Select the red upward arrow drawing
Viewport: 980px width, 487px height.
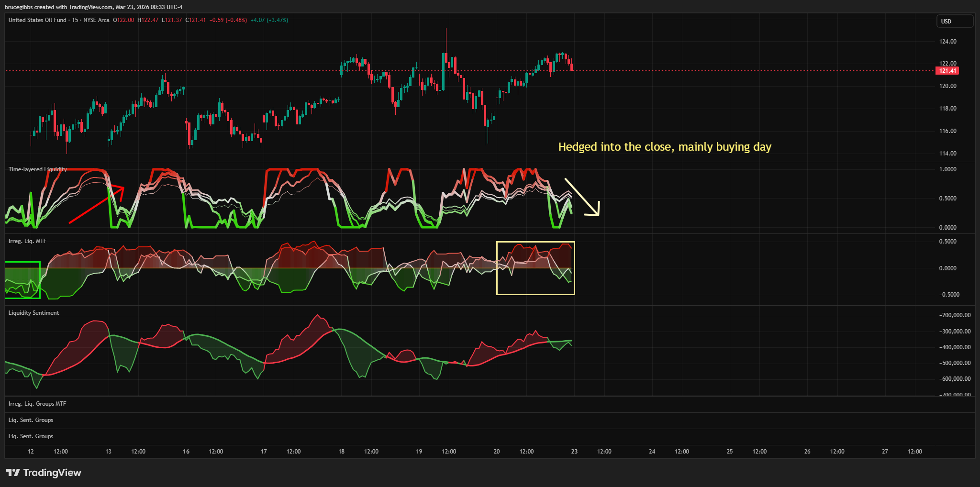pyautogui.click(x=96, y=205)
